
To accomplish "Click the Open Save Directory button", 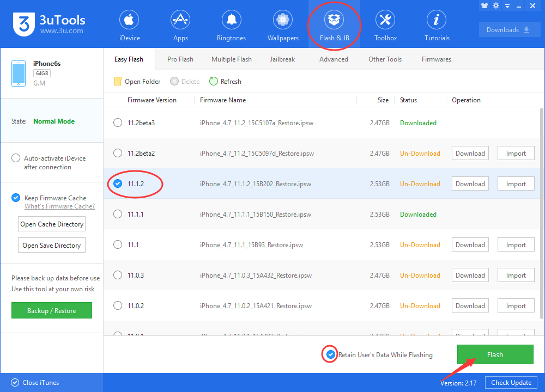I will (x=51, y=245).
